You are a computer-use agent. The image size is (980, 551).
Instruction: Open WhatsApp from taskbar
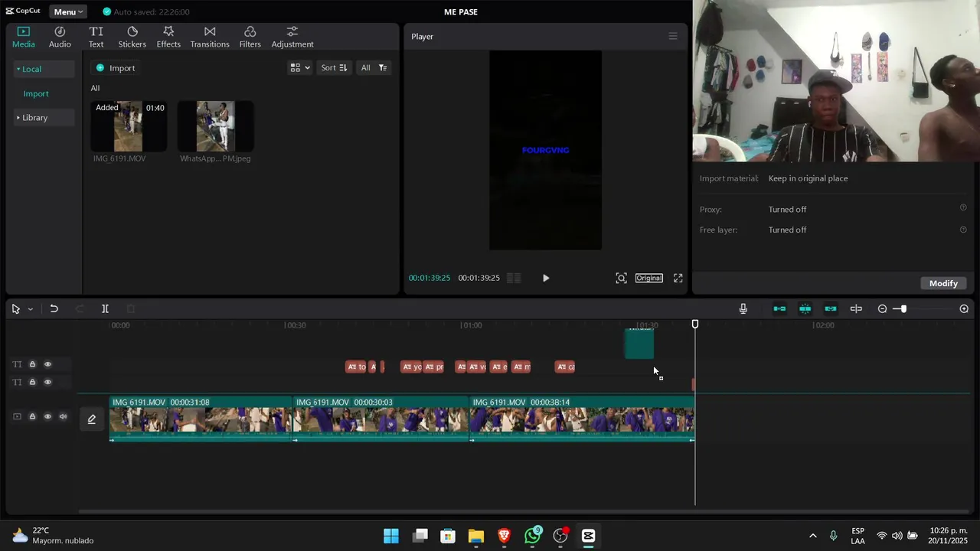(532, 536)
